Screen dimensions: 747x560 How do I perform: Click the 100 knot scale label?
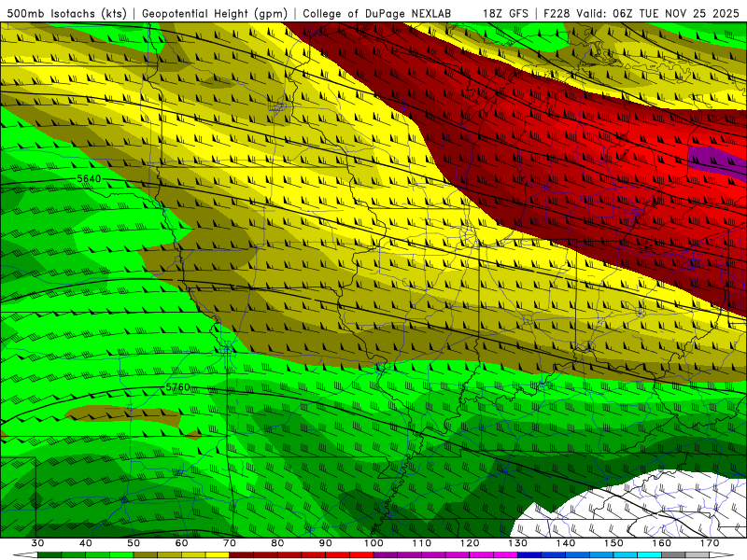373,543
